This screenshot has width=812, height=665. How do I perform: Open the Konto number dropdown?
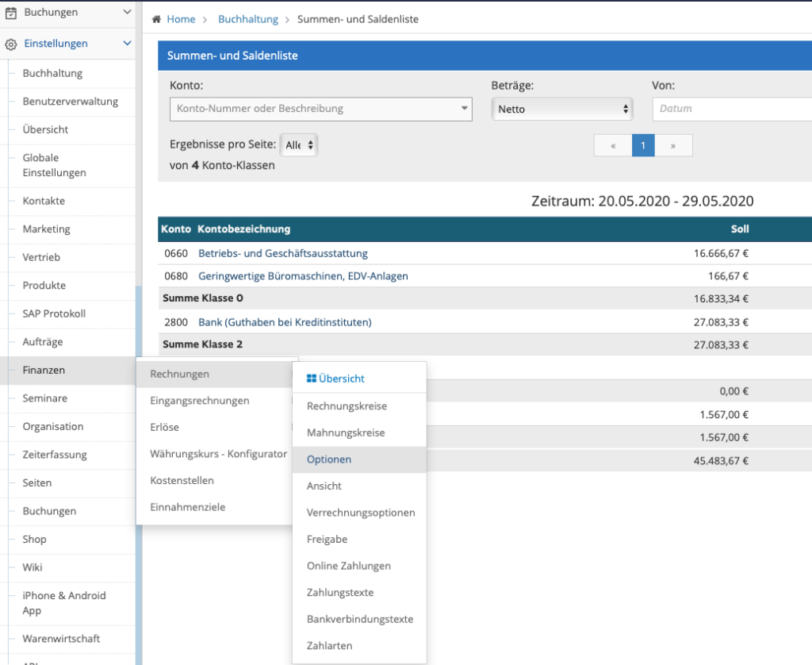320,109
